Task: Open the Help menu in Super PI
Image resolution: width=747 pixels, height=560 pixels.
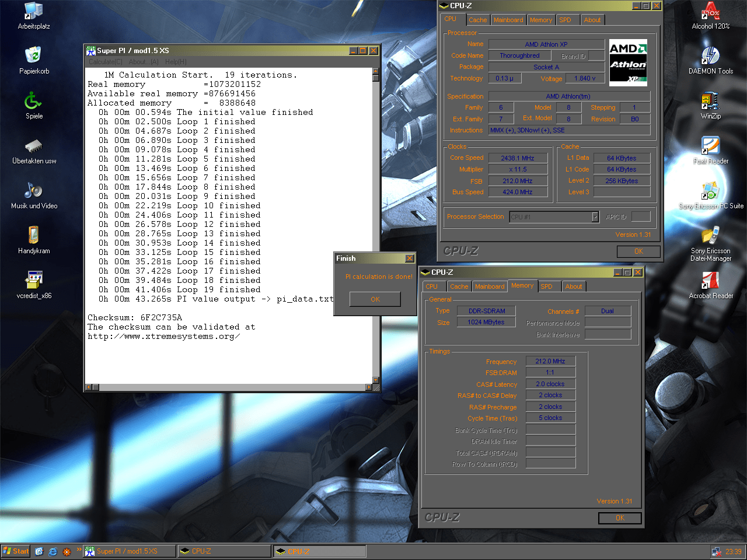Action: pos(176,62)
